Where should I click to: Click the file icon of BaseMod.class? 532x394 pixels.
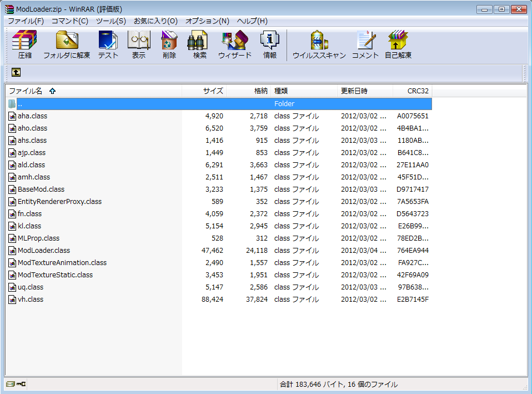tap(12, 189)
